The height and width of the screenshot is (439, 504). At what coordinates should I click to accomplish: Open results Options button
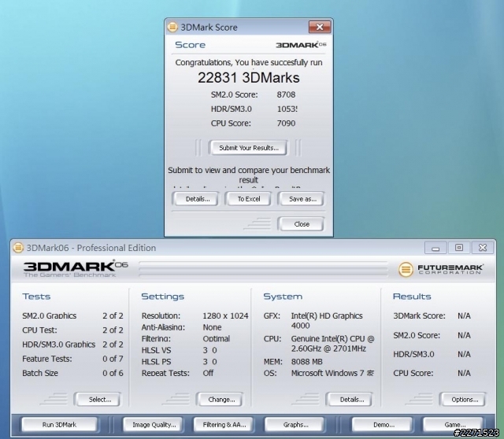463,400
